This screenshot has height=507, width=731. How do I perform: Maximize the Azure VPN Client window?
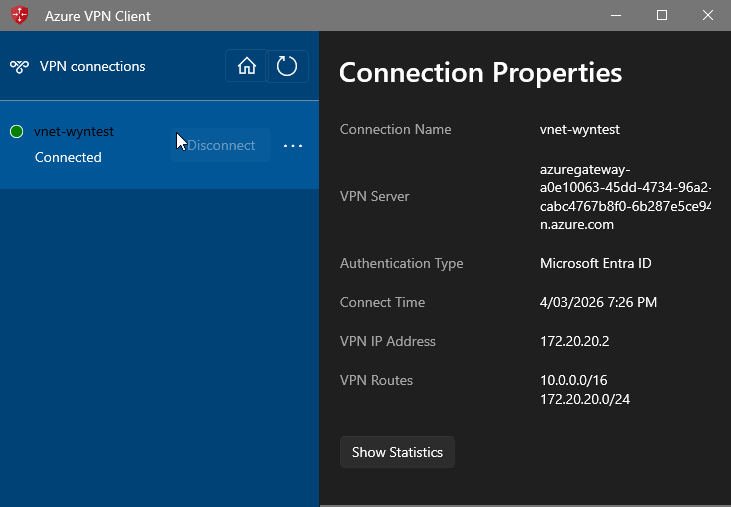coord(662,16)
